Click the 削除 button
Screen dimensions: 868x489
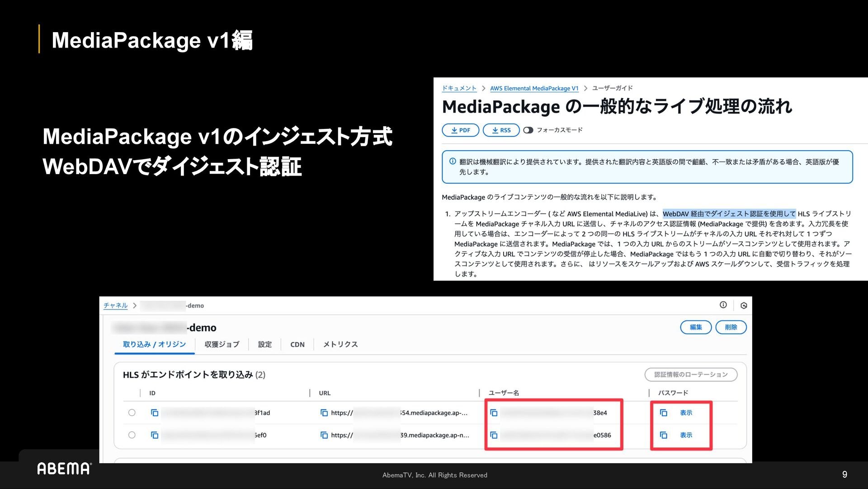(x=731, y=327)
